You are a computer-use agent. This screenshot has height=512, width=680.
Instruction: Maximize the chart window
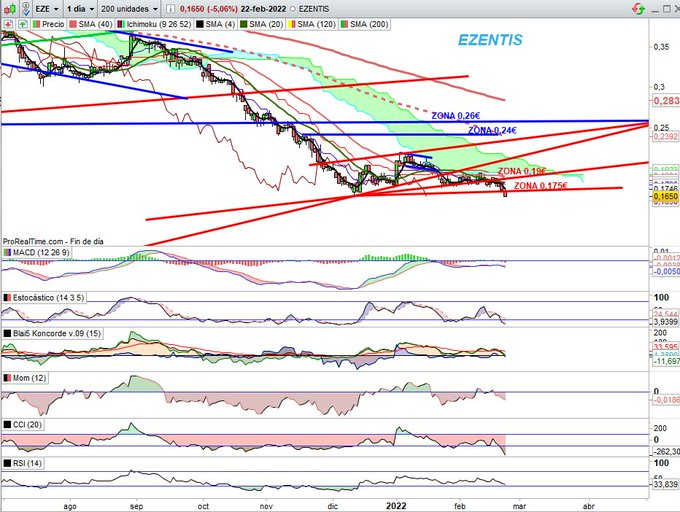click(667, 8)
